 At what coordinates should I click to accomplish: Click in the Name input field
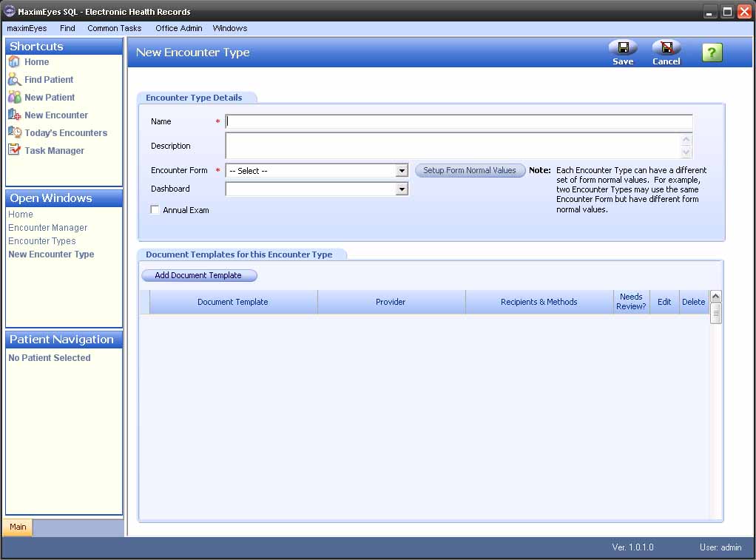tap(459, 121)
